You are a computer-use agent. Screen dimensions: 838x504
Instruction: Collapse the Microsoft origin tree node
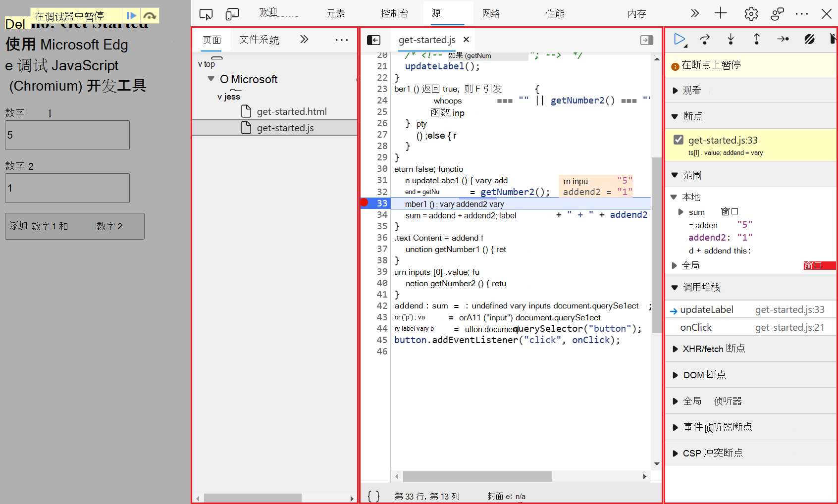point(211,79)
